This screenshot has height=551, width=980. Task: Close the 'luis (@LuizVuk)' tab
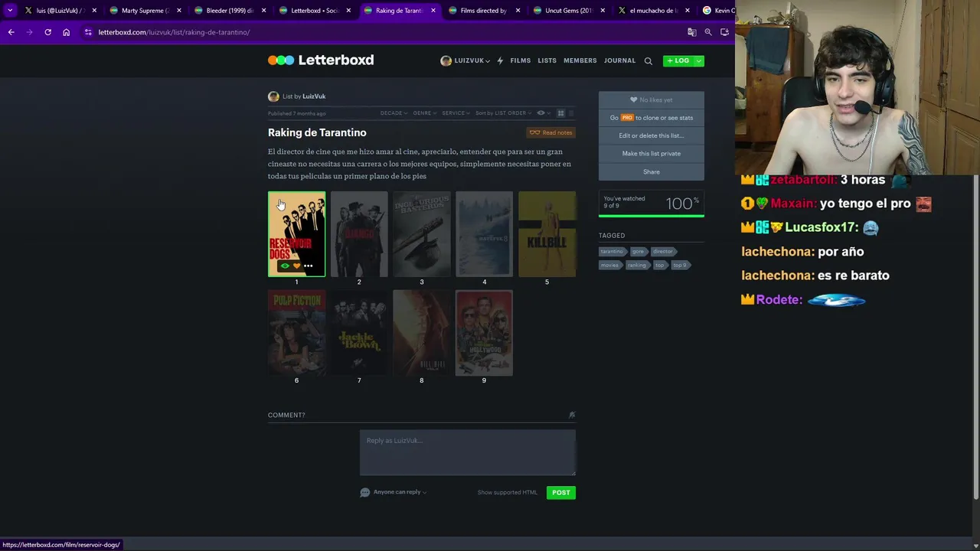[94, 11]
